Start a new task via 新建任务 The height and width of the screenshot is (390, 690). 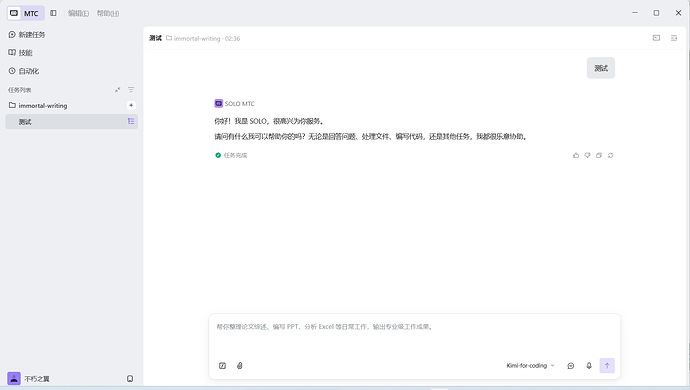pos(27,35)
